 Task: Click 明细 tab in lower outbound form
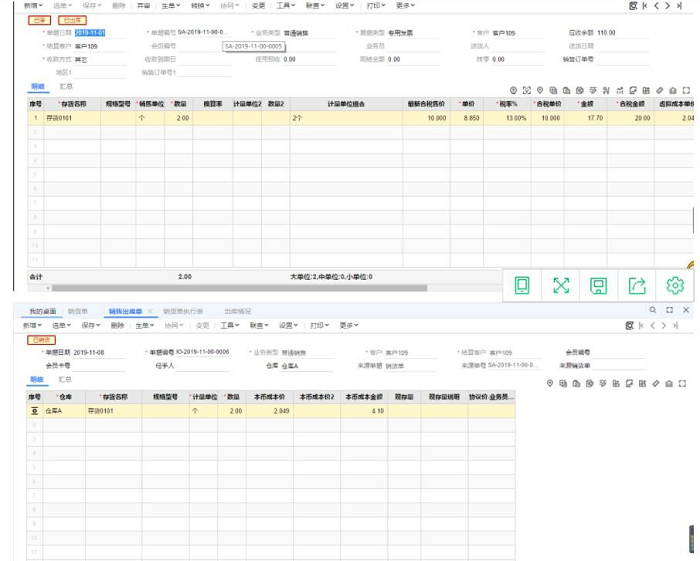[37, 379]
